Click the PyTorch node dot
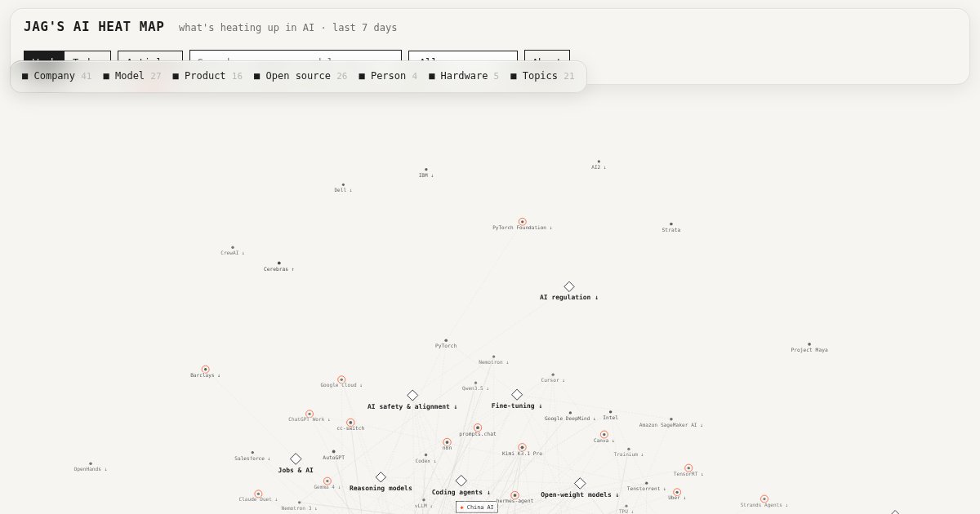The height and width of the screenshot is (514, 980). click(x=446, y=340)
